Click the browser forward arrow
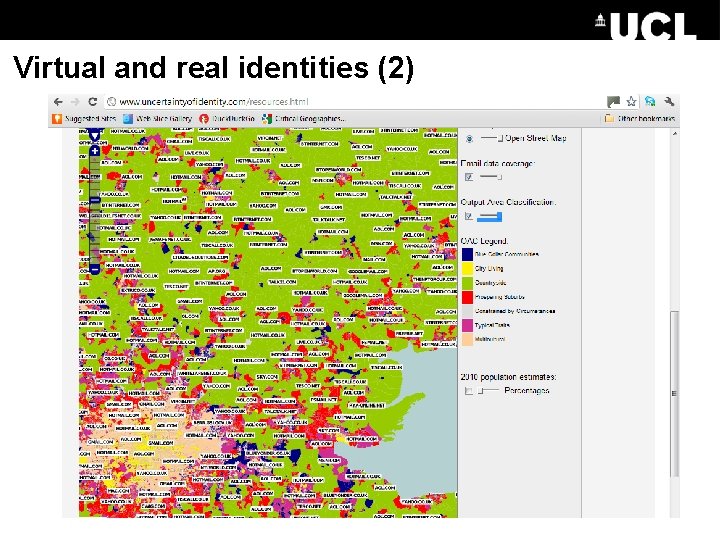The width and height of the screenshot is (720, 540). click(75, 101)
